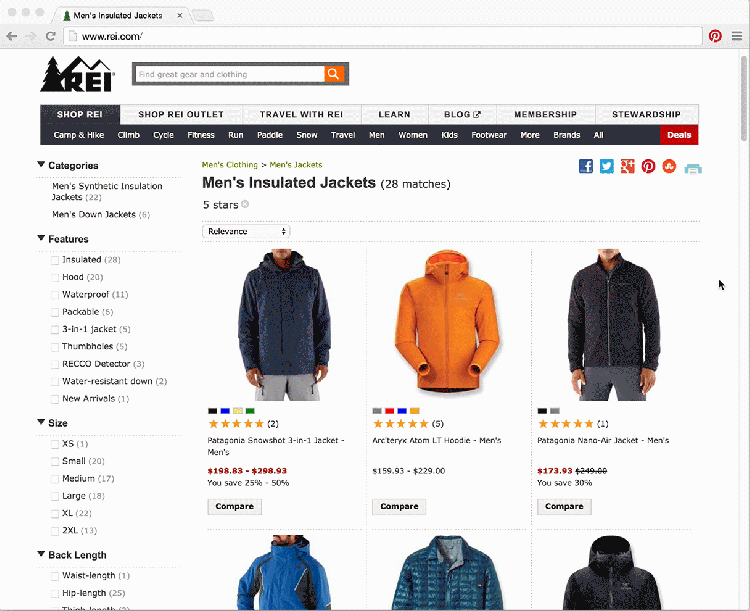Share page via Twitter icon
This screenshot has width=750, height=611.
607,166
